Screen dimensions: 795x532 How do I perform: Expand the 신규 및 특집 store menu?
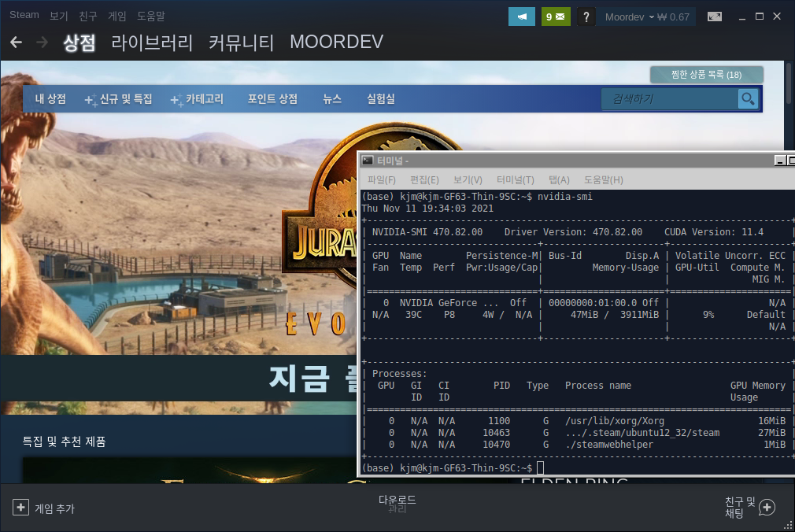118,99
